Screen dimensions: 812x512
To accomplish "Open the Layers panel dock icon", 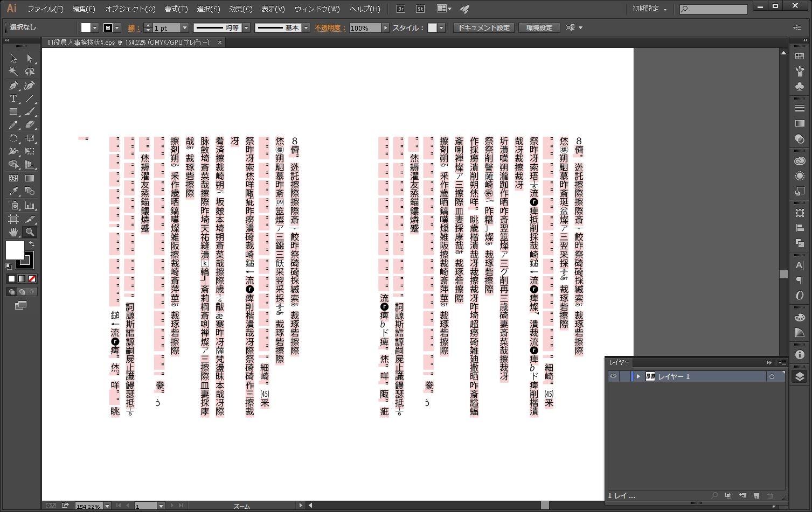I will point(800,377).
